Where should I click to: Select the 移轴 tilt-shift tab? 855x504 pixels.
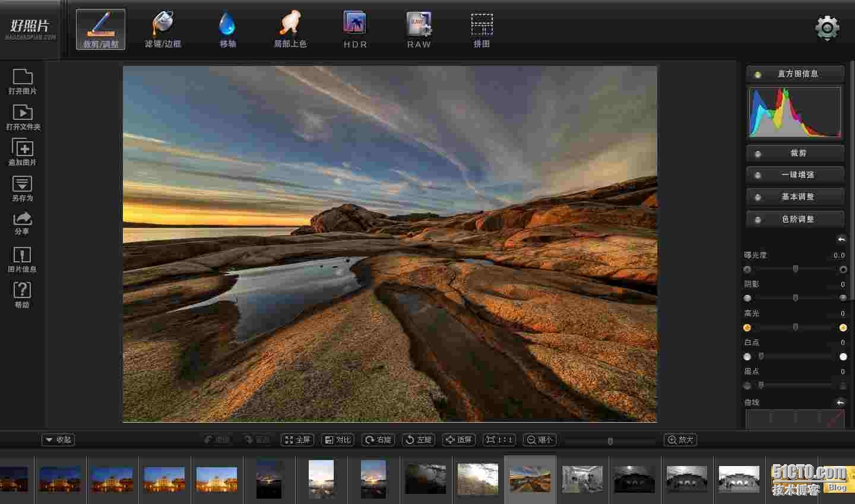(227, 29)
